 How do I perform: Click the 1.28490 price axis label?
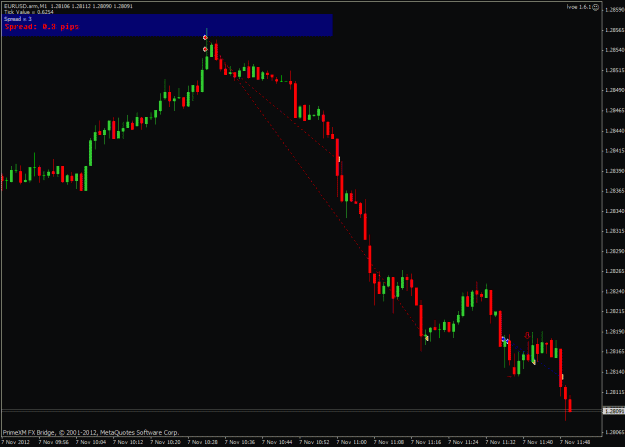pyautogui.click(x=614, y=90)
